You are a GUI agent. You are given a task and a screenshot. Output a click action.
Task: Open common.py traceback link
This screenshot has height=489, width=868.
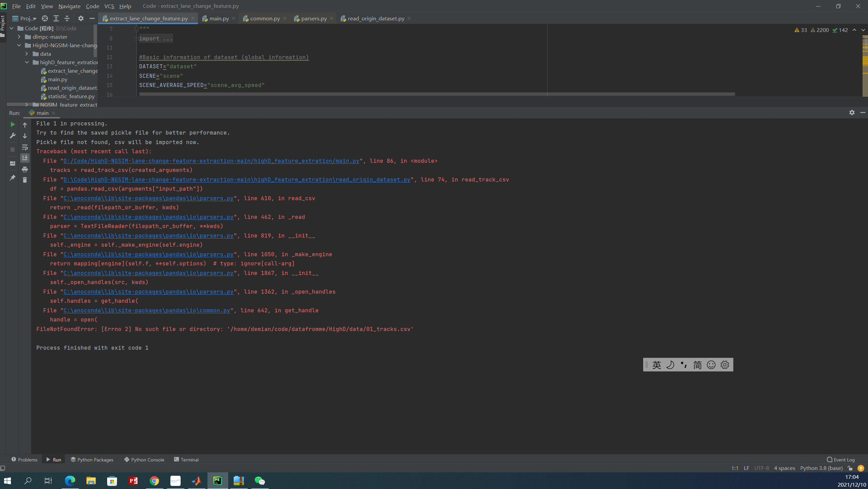(x=147, y=310)
